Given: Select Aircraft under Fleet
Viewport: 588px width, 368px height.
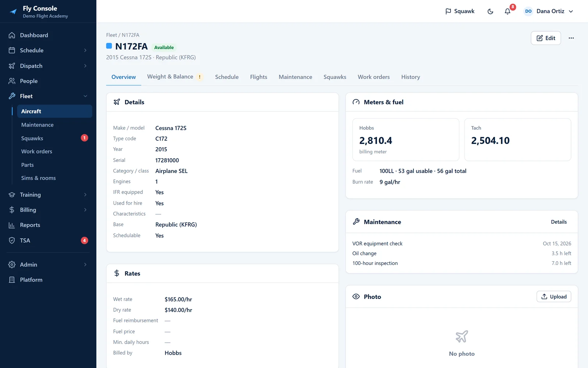Looking at the screenshot, I should 54,111.
